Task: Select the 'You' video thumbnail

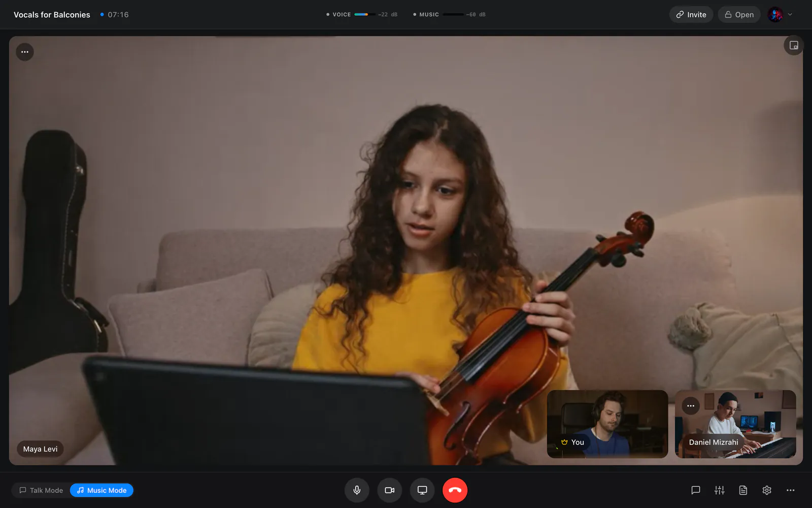Action: pos(607,424)
